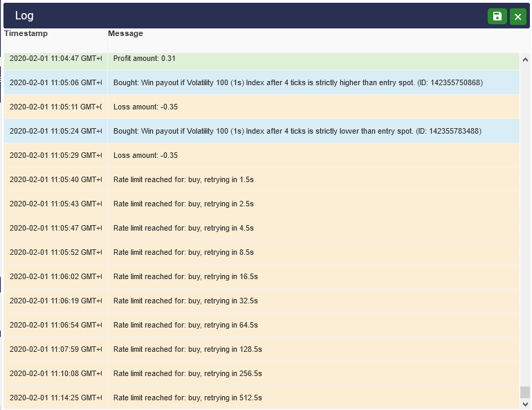The height and width of the screenshot is (410, 532).
Task: Save the log with the floppy disk icon
Action: [x=497, y=17]
